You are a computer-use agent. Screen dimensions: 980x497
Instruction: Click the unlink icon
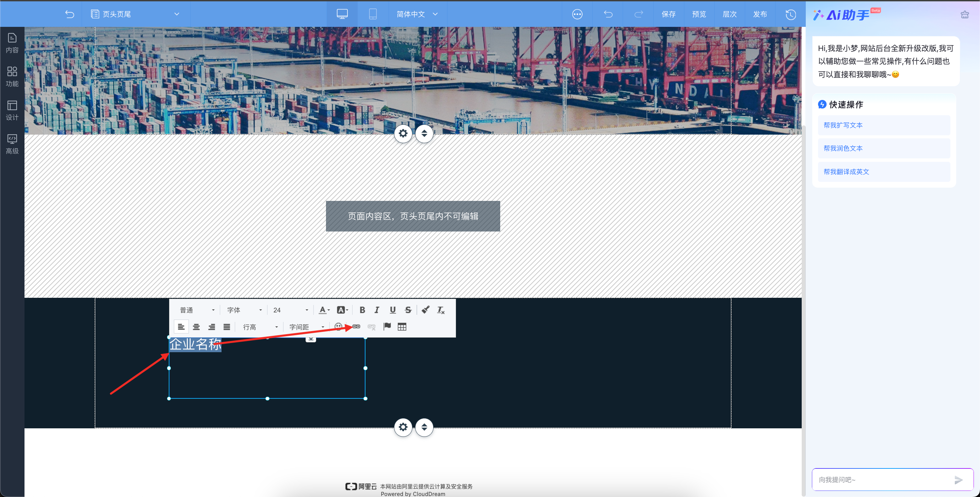click(x=372, y=327)
